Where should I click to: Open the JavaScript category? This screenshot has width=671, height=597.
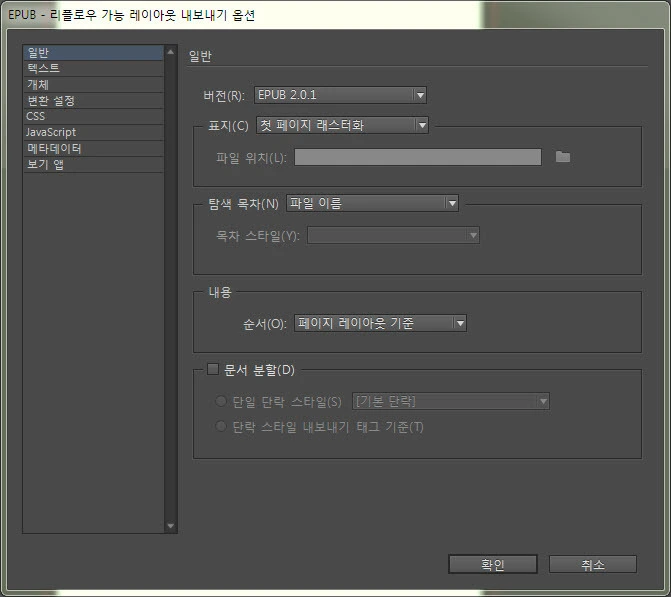click(93, 132)
